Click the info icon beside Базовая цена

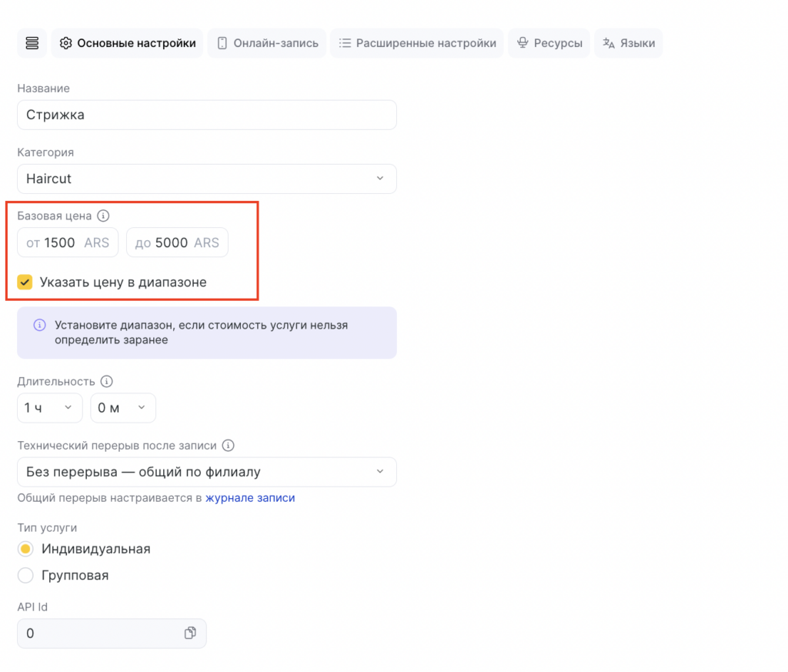pos(104,216)
